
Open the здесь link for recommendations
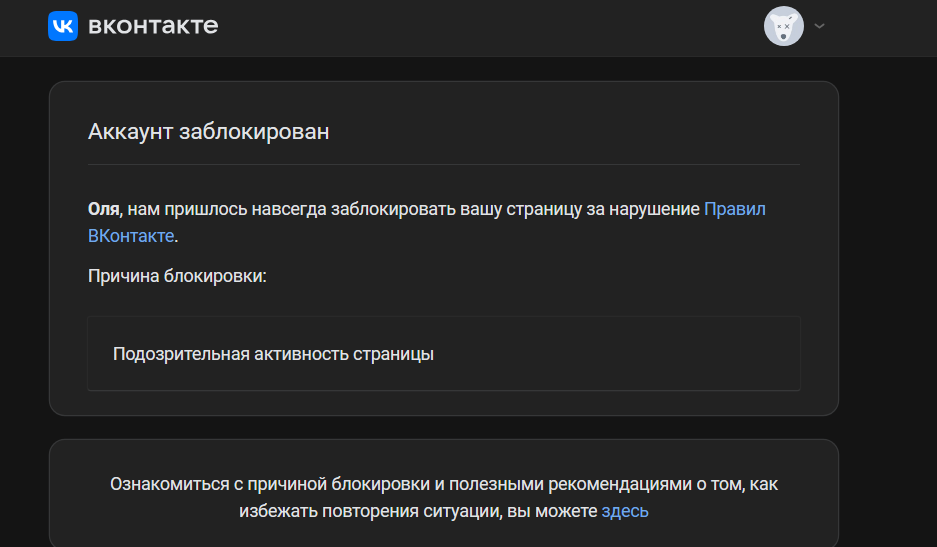[624, 511]
